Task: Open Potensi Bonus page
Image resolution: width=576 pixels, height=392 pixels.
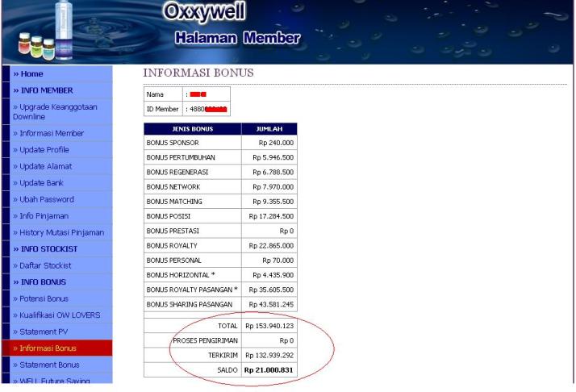Action: (41, 298)
